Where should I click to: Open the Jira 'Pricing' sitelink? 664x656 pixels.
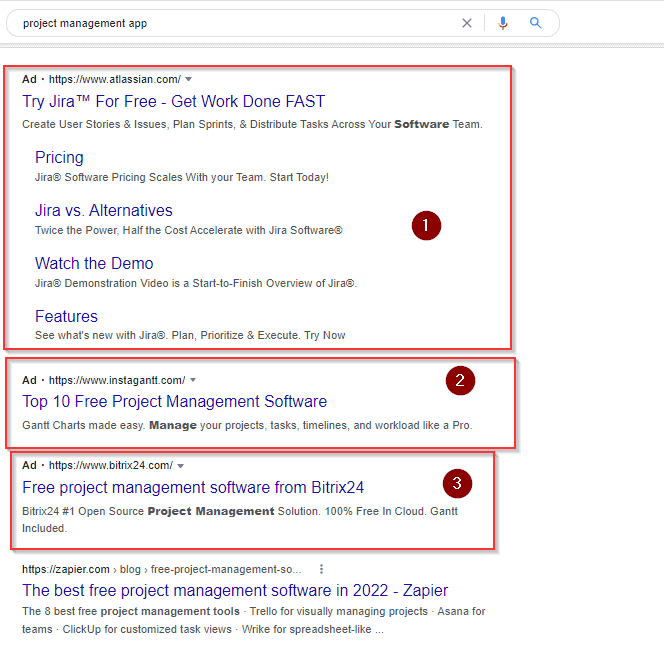[59, 158]
